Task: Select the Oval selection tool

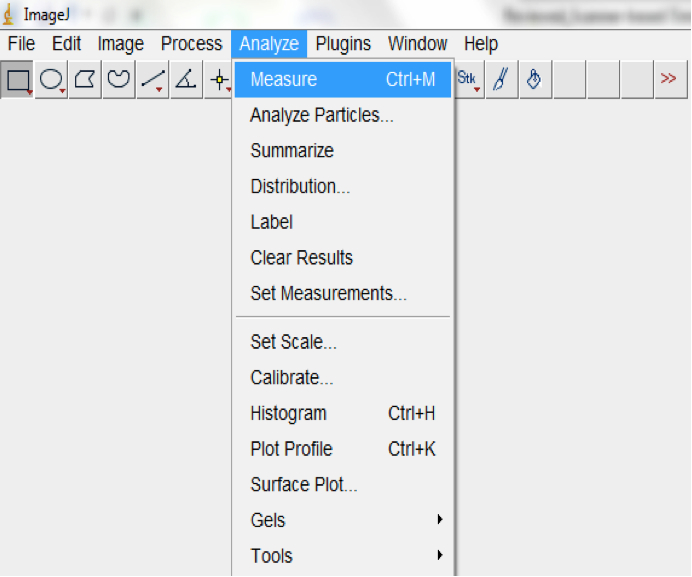Action: point(51,79)
